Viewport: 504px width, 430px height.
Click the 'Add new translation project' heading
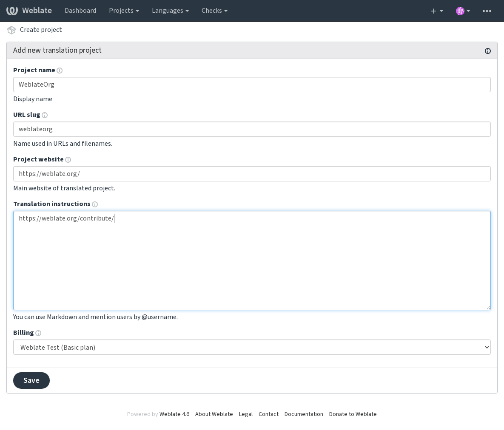click(57, 51)
